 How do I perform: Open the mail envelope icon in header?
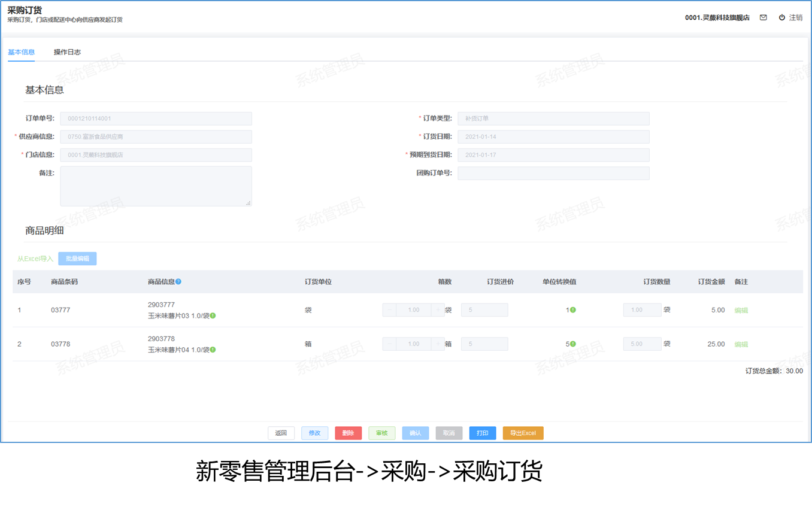763,17
